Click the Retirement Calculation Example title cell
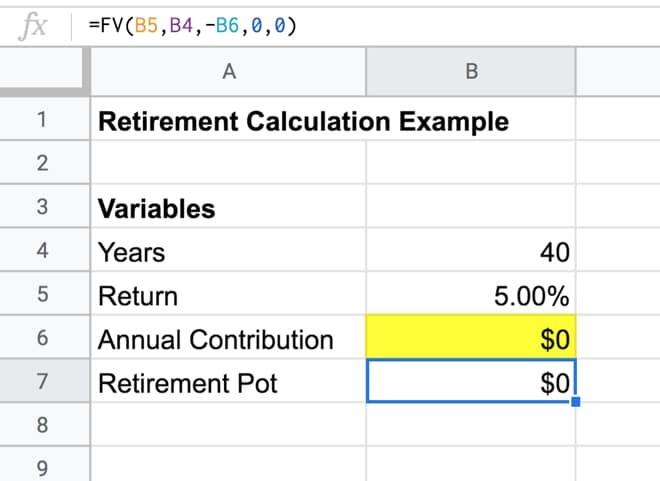The image size is (660, 481). tap(229, 122)
